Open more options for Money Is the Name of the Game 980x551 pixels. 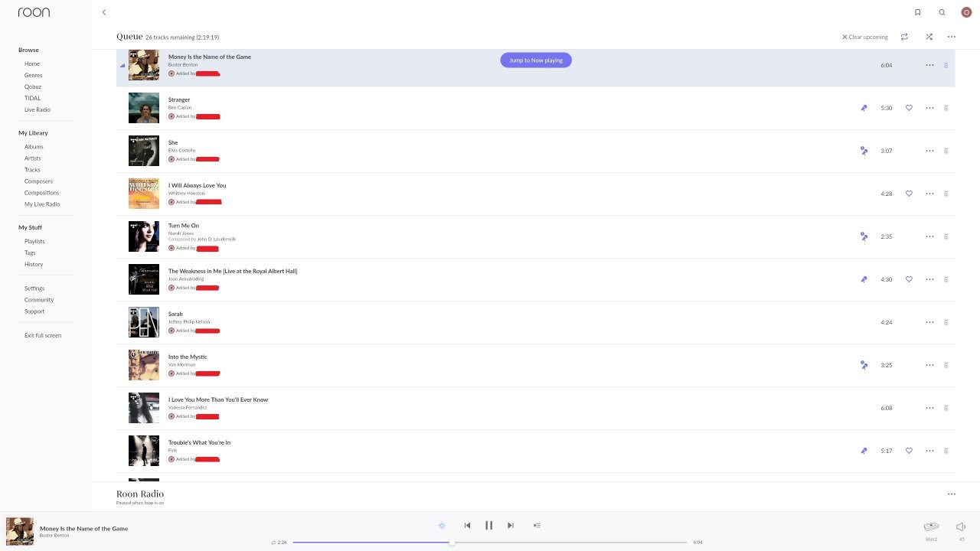click(929, 65)
